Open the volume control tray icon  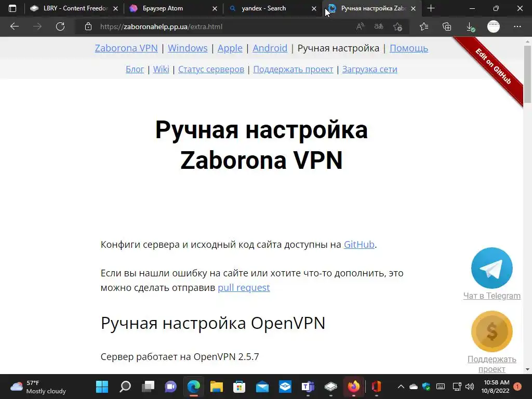(470, 387)
